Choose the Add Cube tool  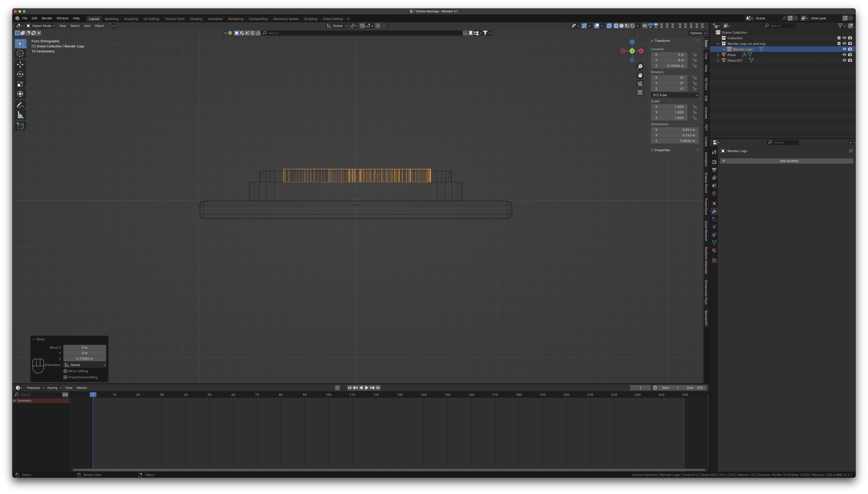(x=20, y=126)
